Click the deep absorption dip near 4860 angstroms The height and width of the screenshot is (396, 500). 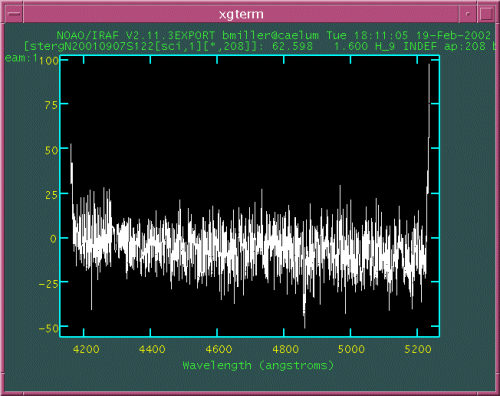(304, 312)
